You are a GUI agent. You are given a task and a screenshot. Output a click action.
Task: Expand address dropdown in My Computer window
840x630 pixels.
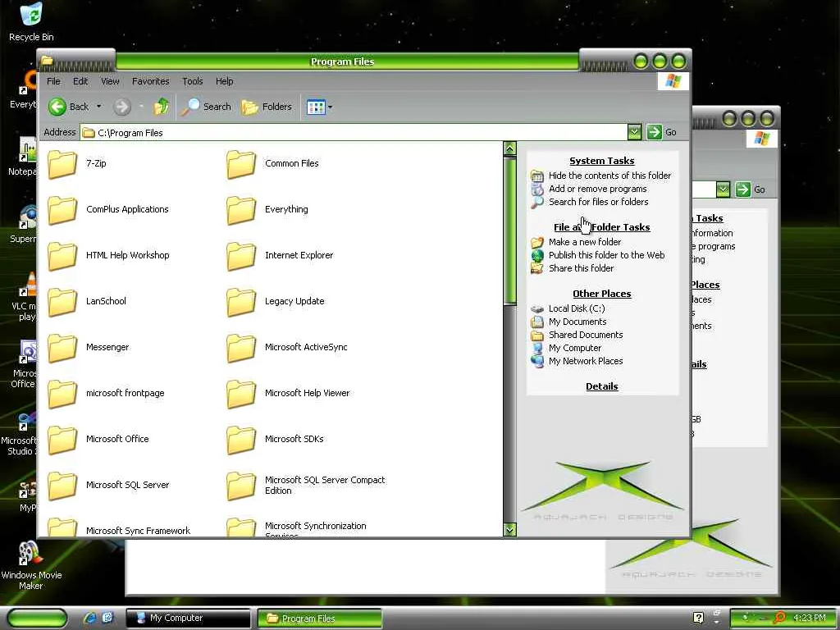pyautogui.click(x=724, y=189)
